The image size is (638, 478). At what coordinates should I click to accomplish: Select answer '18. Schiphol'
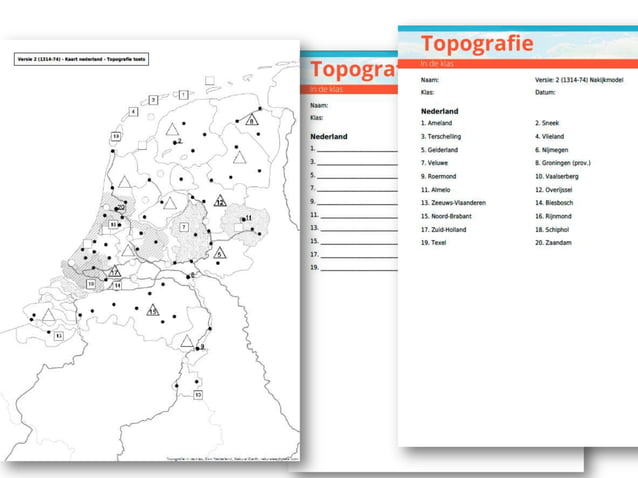coord(552,229)
